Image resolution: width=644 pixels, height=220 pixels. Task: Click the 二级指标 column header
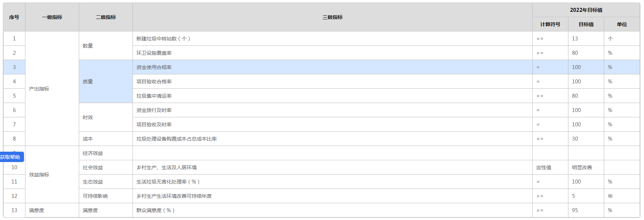coord(106,17)
